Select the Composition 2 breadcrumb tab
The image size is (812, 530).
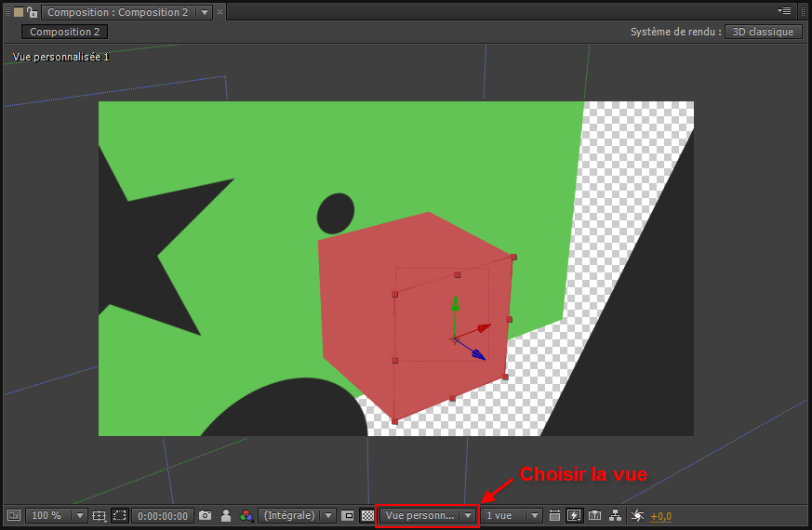[65, 32]
